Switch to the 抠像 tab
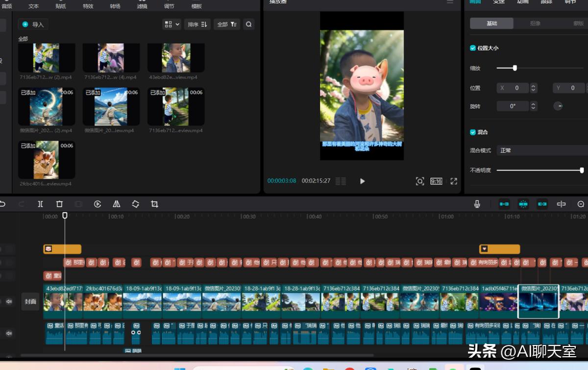588x370 pixels. coord(535,24)
